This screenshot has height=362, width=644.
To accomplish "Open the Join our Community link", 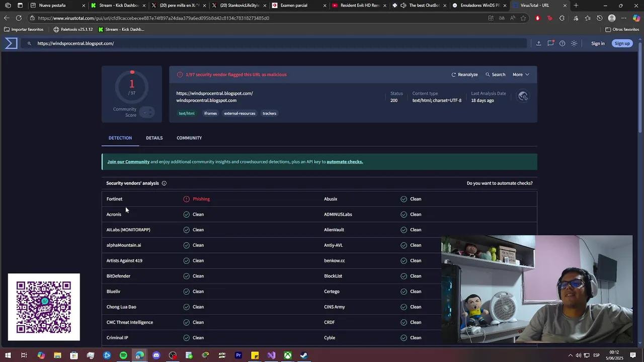I will [x=128, y=162].
